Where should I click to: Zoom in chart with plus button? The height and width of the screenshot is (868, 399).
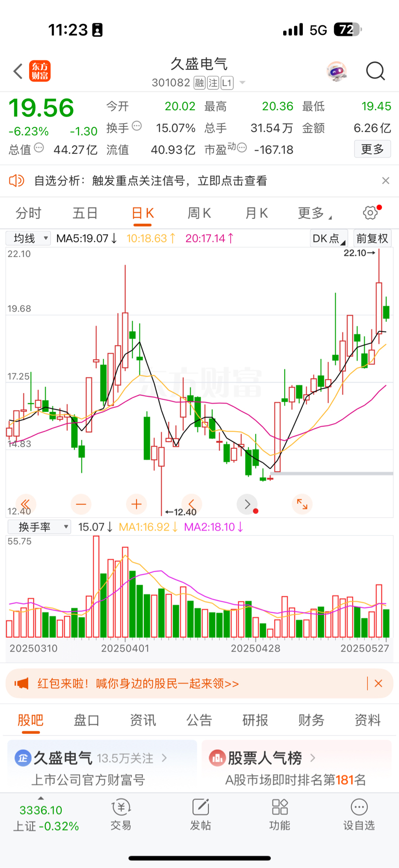pos(137,504)
